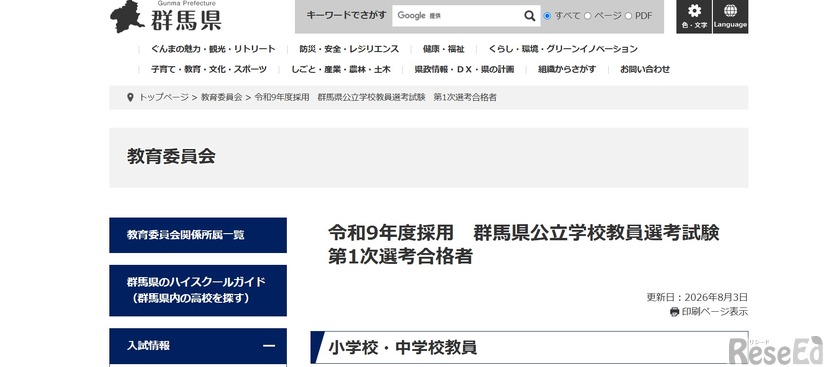Open 防災・安全・レジリエンス menu
This screenshot has width=826, height=367.
(349, 49)
